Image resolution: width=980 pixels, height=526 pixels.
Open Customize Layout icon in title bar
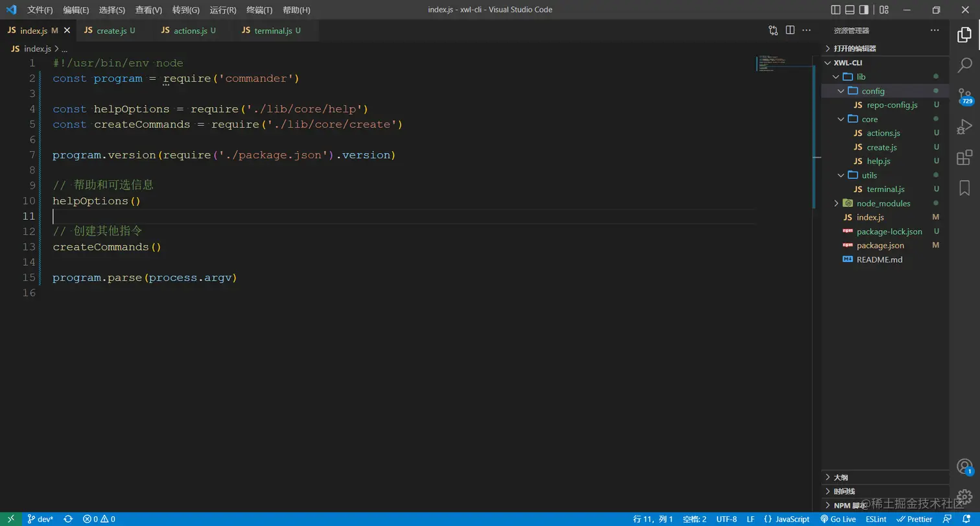pyautogui.click(x=883, y=10)
